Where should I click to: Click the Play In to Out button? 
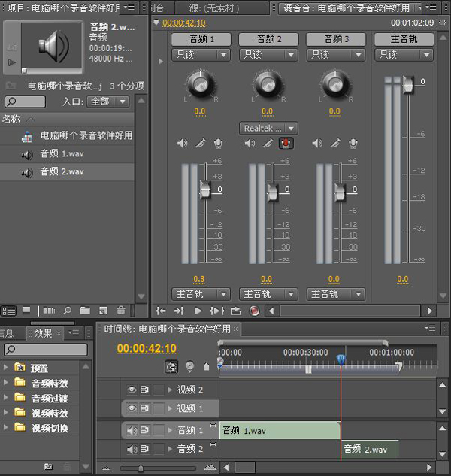click(x=217, y=311)
